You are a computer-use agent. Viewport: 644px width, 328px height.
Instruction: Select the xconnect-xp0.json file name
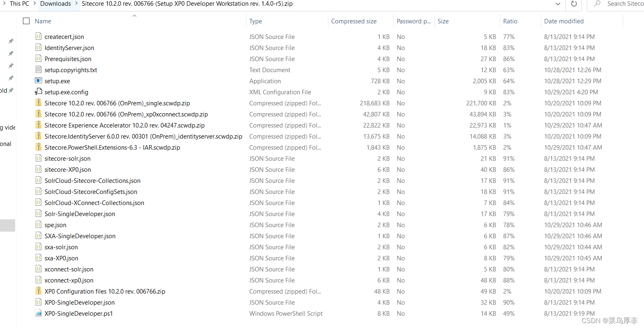tap(69, 280)
